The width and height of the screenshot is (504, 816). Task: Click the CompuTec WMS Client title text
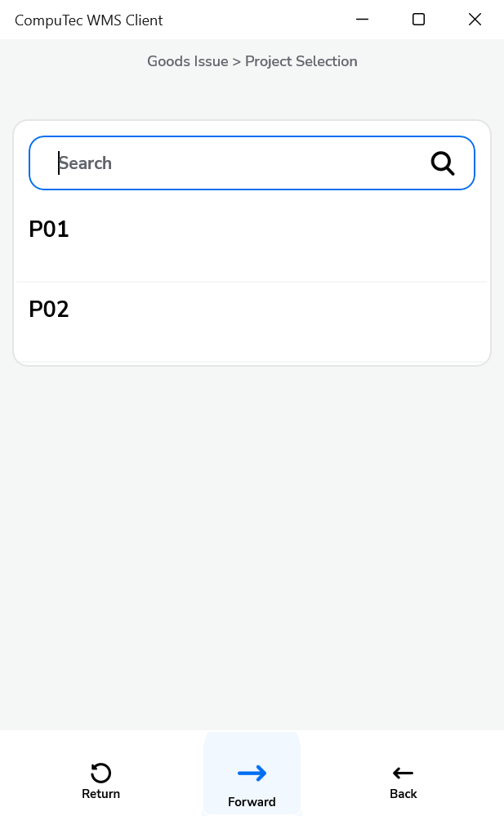tap(89, 20)
